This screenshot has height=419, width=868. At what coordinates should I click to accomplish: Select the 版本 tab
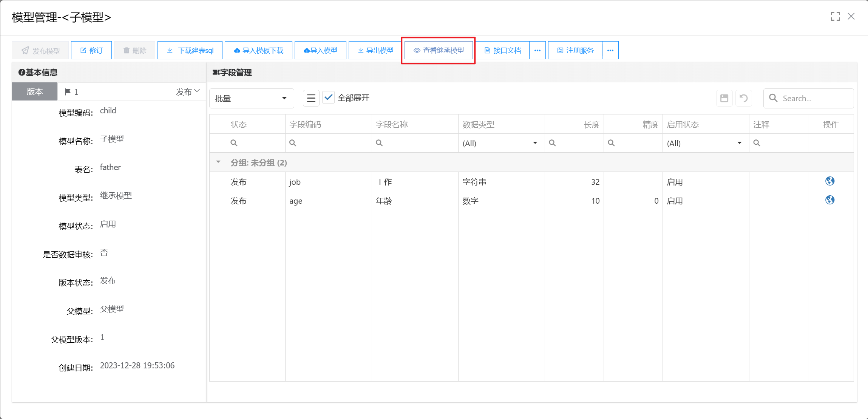pyautogui.click(x=35, y=92)
